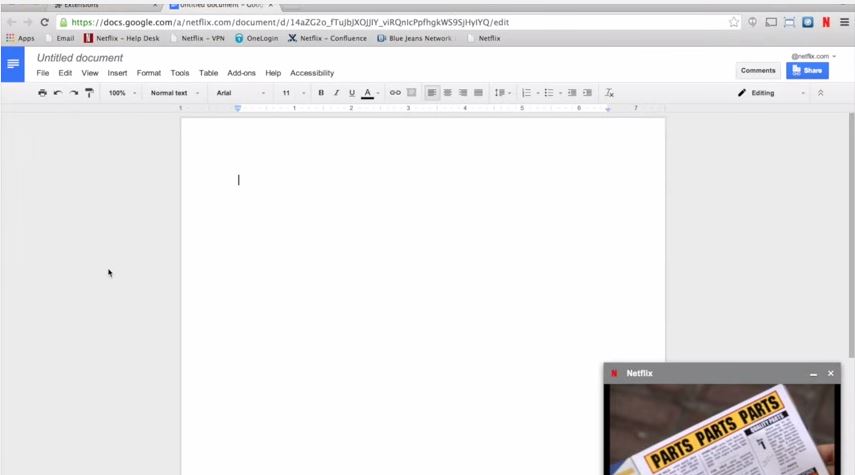Open the @netflix.com account dropdown
The height and width of the screenshot is (475, 855).
[x=814, y=56]
